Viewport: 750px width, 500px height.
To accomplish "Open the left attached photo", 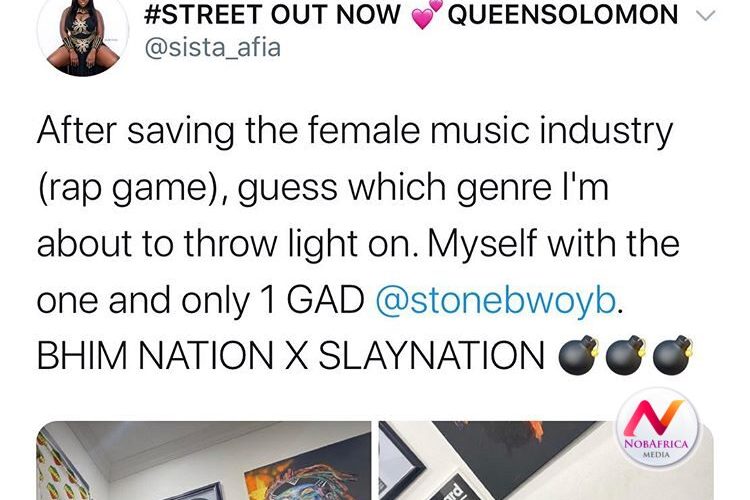I will pyautogui.click(x=204, y=460).
